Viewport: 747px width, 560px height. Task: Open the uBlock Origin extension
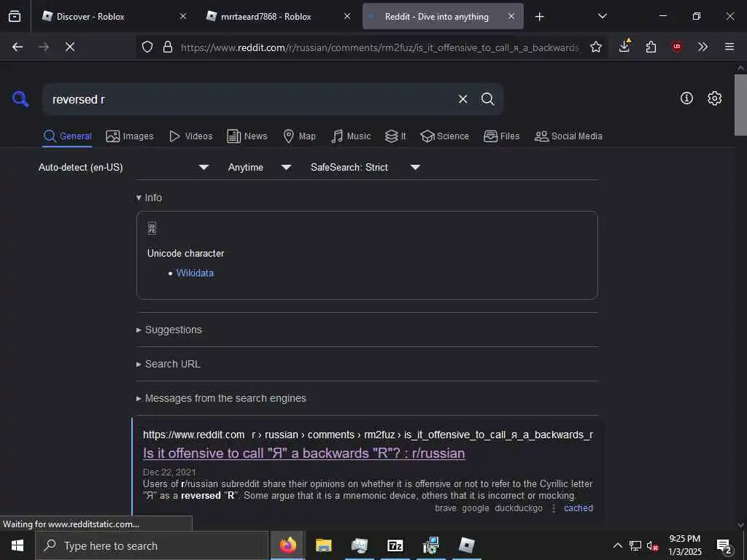click(x=676, y=47)
